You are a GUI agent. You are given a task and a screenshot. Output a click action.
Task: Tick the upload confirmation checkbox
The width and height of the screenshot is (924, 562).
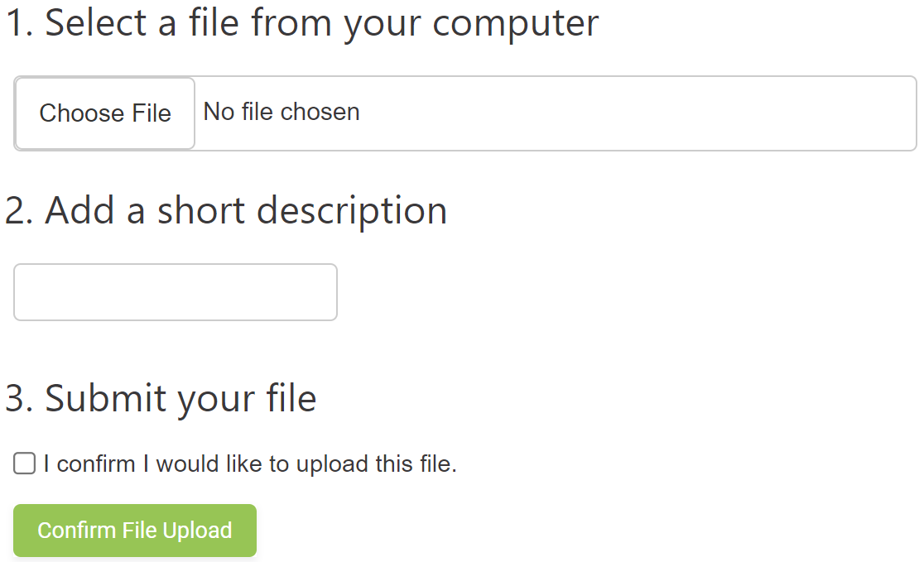[x=25, y=464]
